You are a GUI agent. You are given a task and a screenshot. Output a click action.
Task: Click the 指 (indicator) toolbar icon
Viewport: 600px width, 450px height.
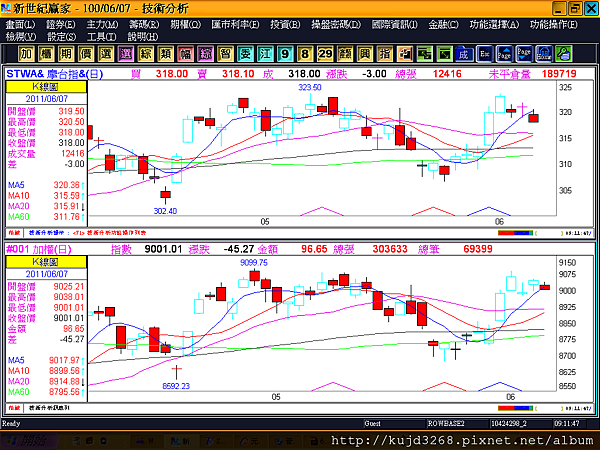(385, 54)
